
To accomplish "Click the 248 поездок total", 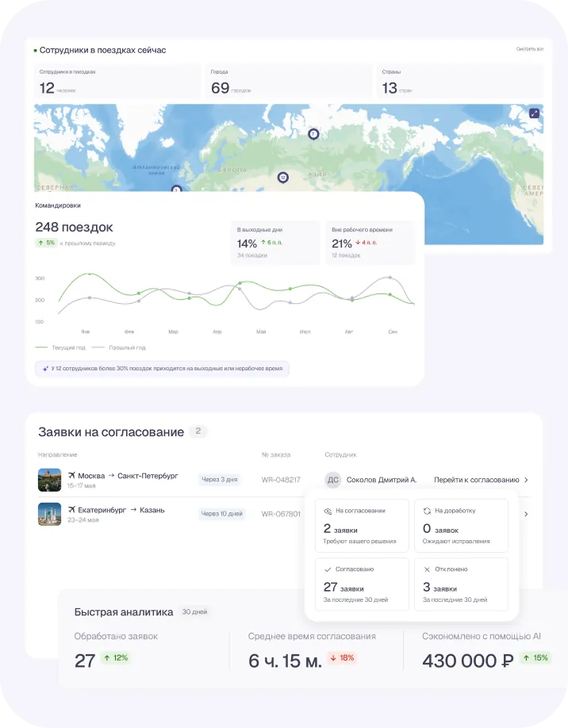I will pos(75,227).
